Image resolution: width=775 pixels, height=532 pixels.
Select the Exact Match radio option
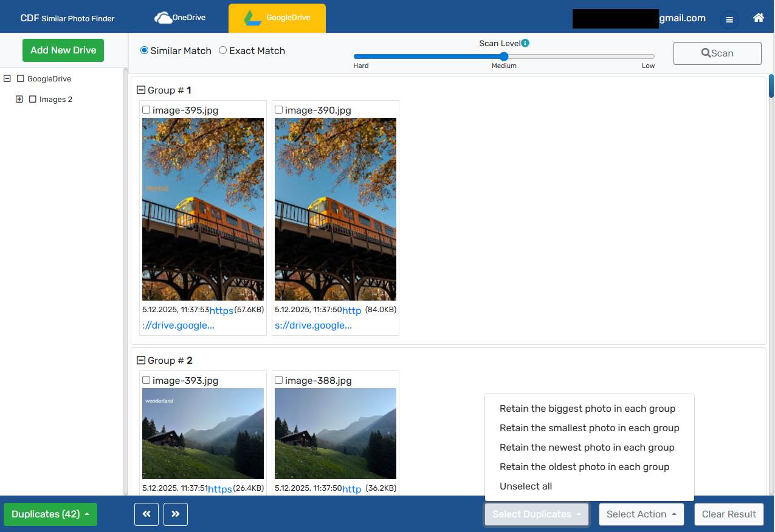223,50
